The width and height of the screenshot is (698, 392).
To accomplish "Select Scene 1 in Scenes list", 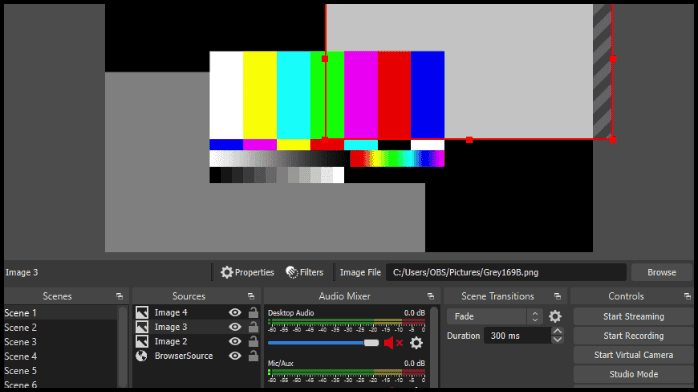I will (x=61, y=313).
